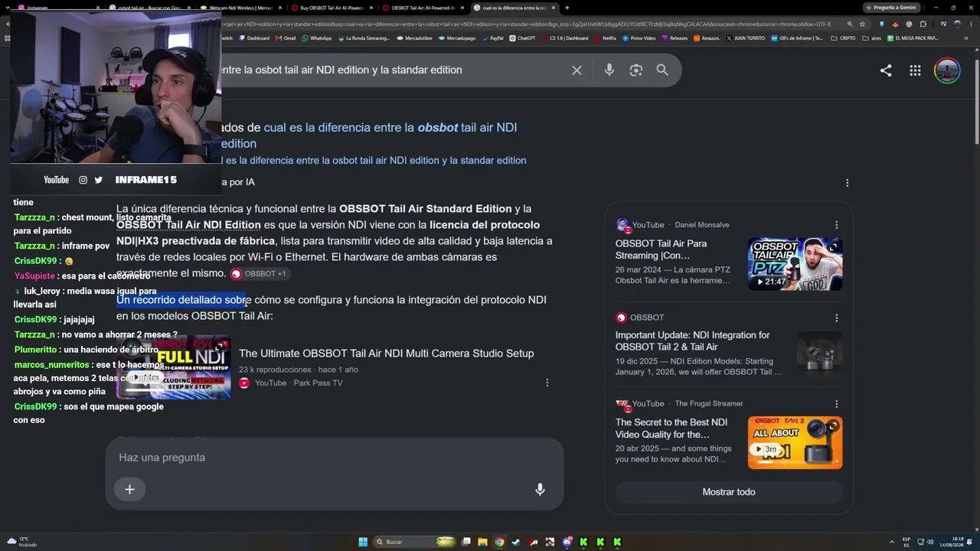Open the Netflix bookmark

pyautogui.click(x=606, y=38)
